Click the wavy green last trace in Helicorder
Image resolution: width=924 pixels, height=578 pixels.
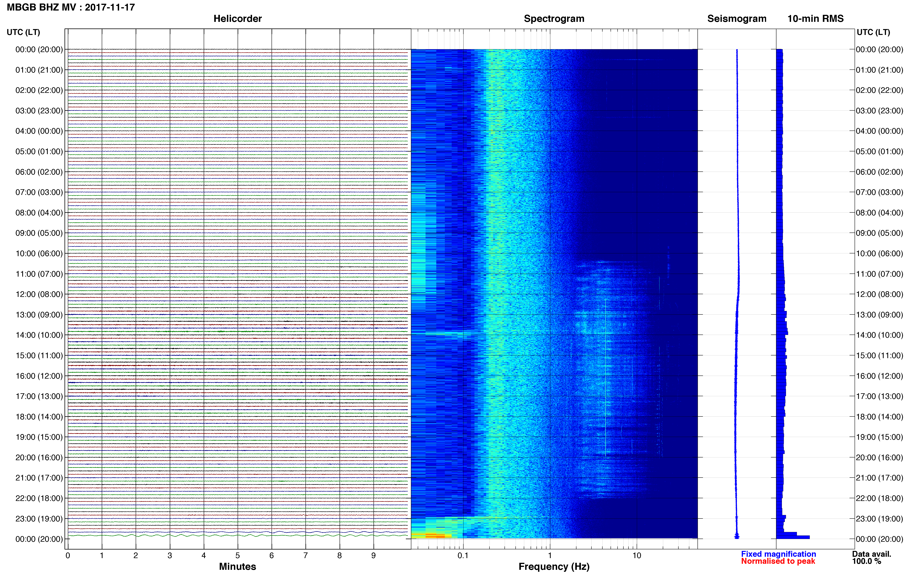(238, 535)
